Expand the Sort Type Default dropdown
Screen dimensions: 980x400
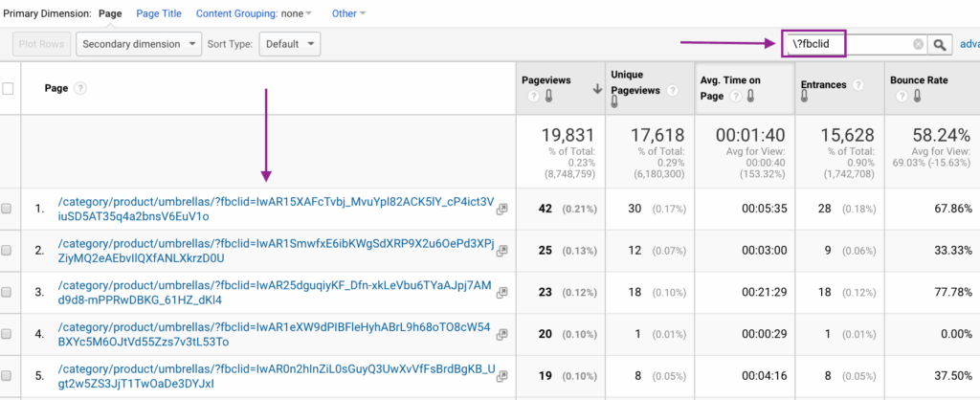(291, 44)
